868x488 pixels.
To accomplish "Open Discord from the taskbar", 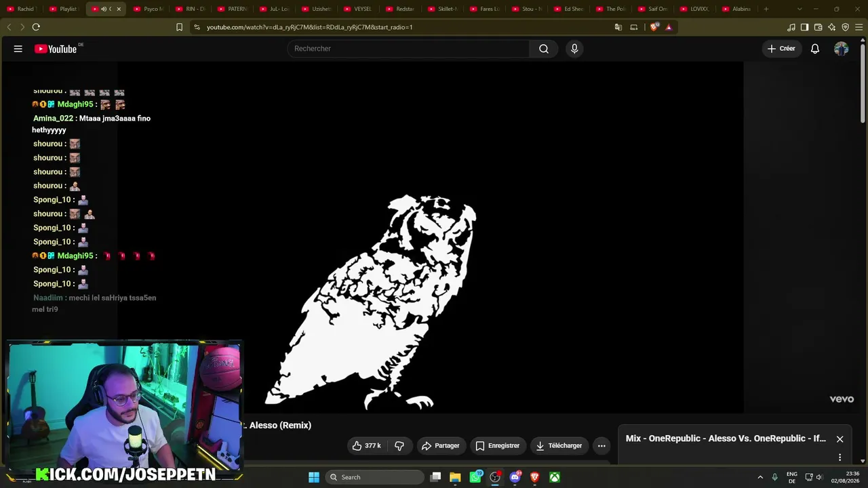I will (515, 477).
